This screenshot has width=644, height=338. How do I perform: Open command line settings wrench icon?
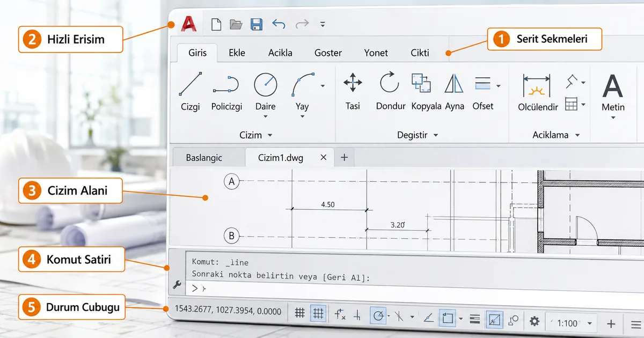(x=177, y=284)
